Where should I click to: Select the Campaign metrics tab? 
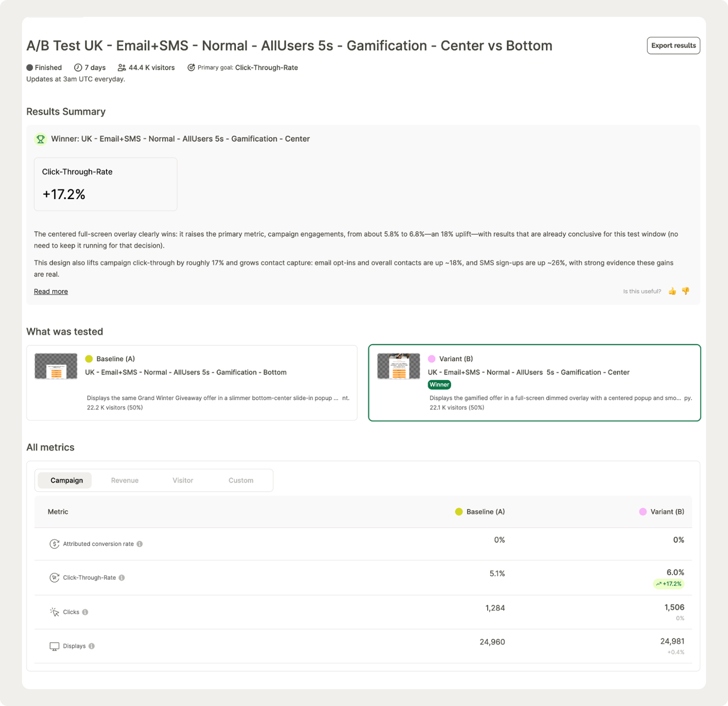pyautogui.click(x=66, y=480)
